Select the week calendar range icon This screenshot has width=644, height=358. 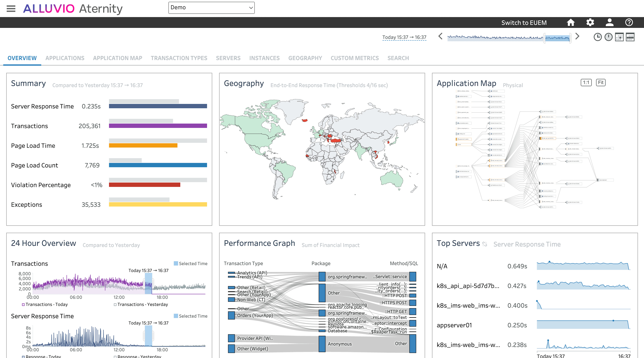[630, 37]
